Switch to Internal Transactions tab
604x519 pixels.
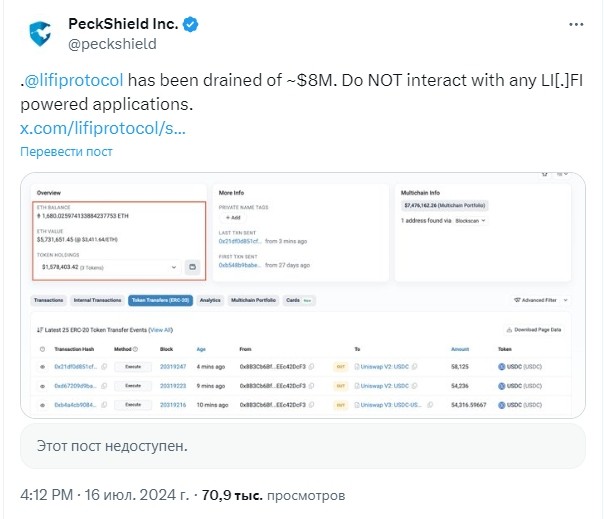[x=97, y=300]
